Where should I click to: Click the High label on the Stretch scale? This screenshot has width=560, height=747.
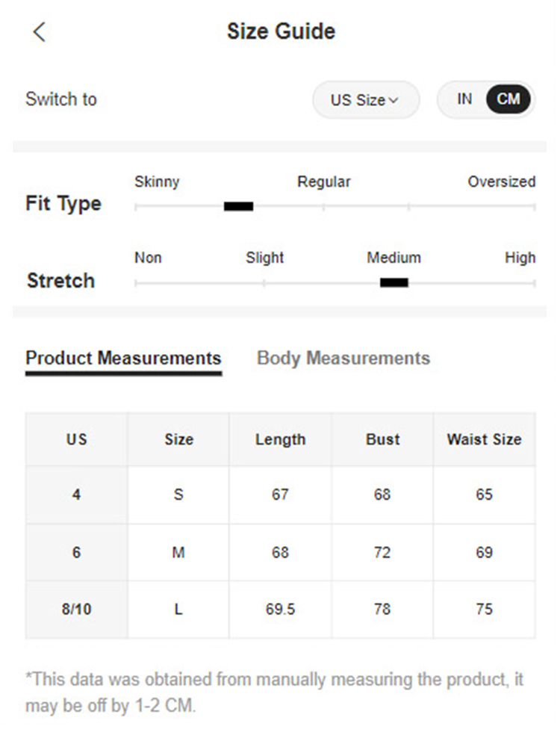[520, 258]
